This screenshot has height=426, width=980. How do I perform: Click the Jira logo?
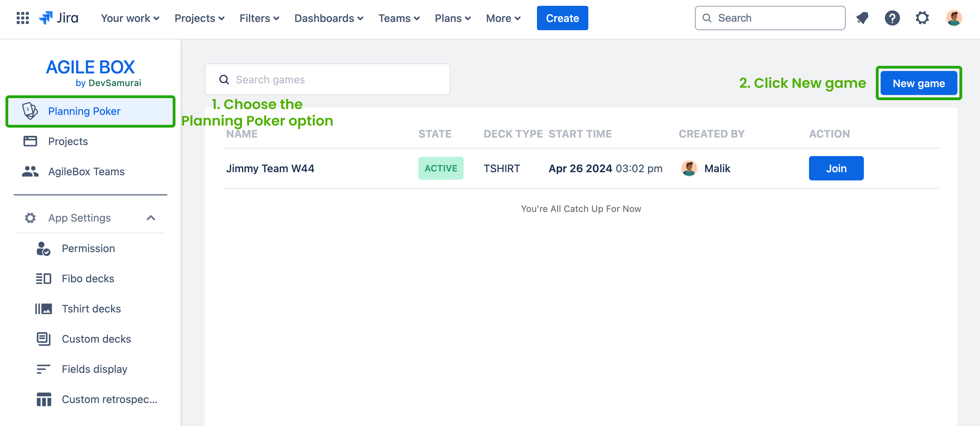[x=59, y=18]
